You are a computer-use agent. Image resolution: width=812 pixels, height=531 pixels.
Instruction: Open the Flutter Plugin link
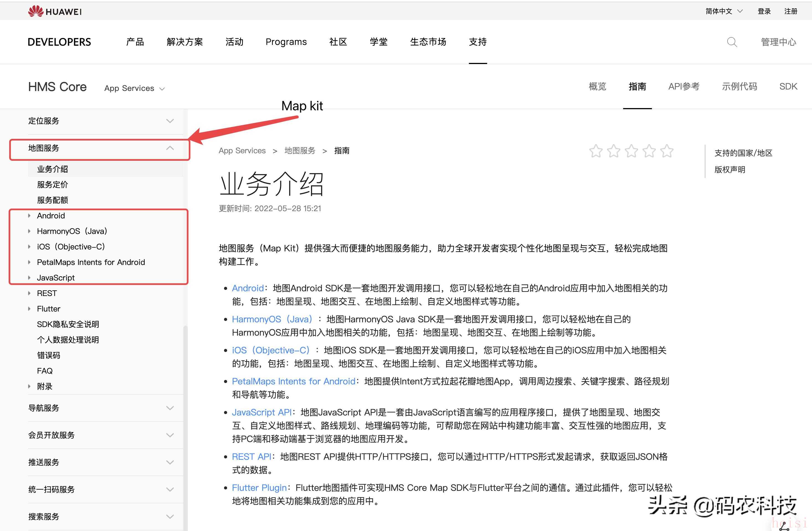[259, 488]
